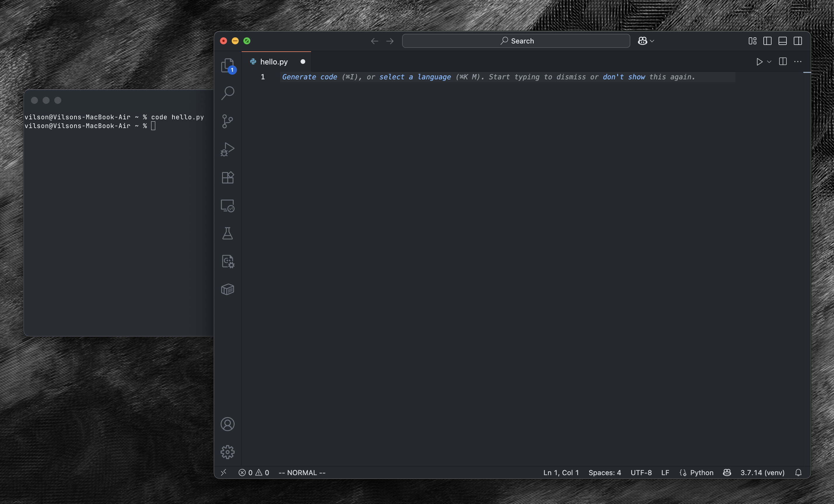
Task: Open the Search view in the activity bar
Action: pyautogui.click(x=227, y=93)
